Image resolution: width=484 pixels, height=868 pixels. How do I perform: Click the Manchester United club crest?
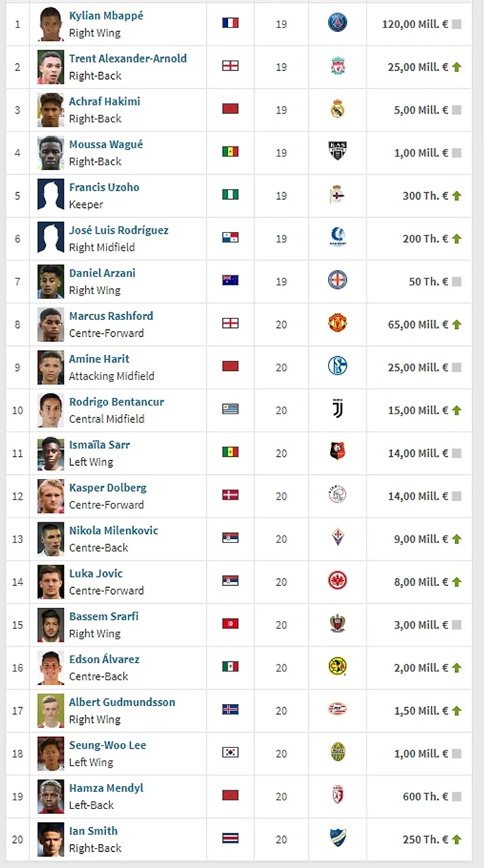point(337,324)
